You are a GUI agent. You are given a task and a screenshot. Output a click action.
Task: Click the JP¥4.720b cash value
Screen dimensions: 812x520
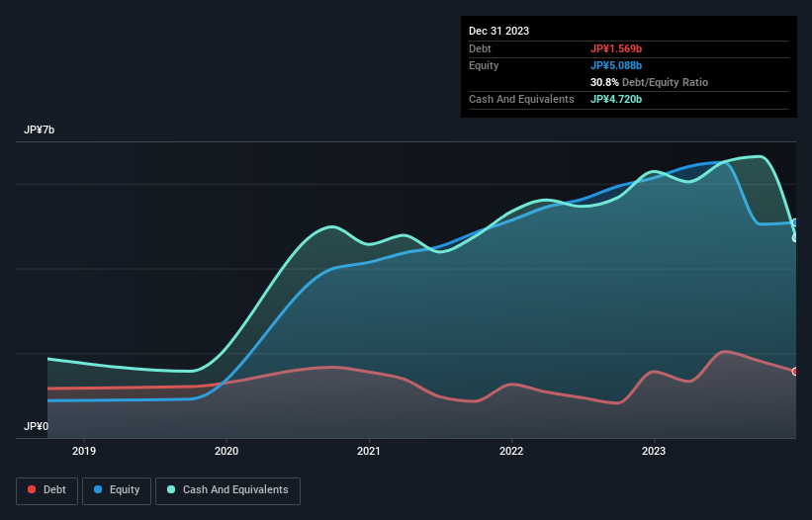616,99
